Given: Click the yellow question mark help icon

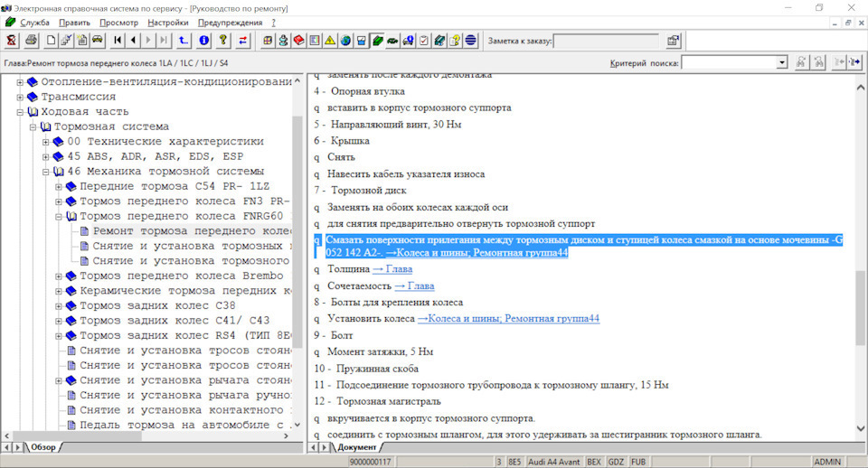Looking at the screenshot, I should [x=223, y=41].
